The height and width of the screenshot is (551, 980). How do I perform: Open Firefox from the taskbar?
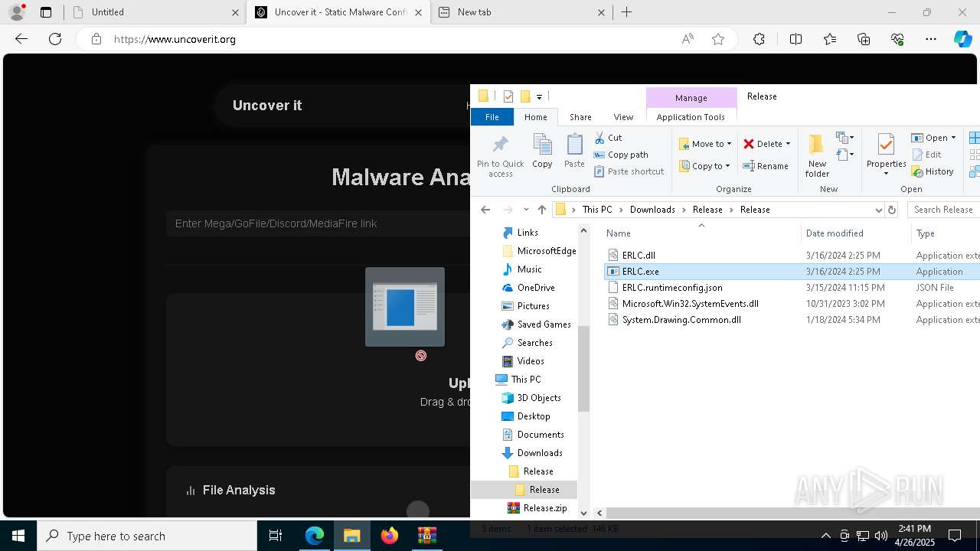coord(390,536)
